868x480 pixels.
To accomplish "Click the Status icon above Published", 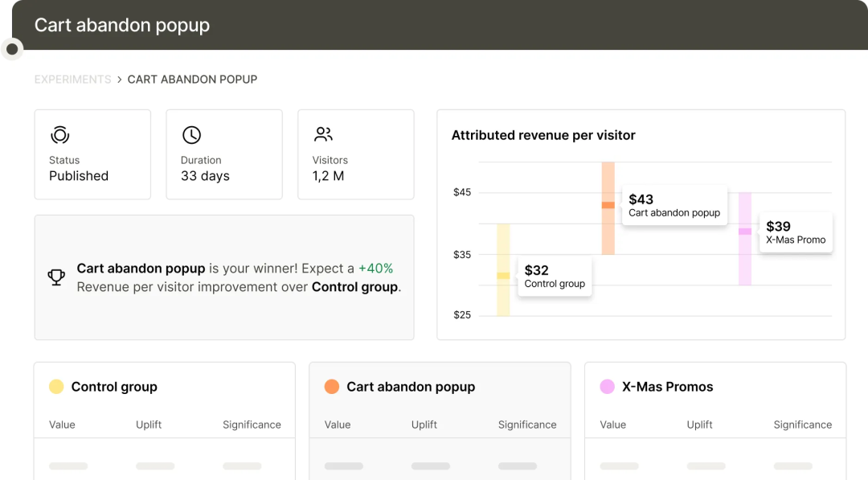I will tap(59, 135).
